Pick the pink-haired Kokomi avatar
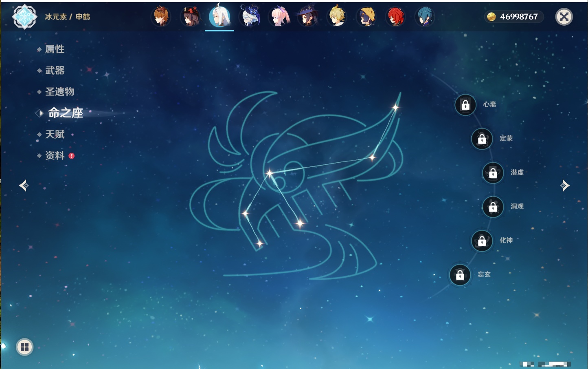The image size is (588, 369). (x=279, y=17)
